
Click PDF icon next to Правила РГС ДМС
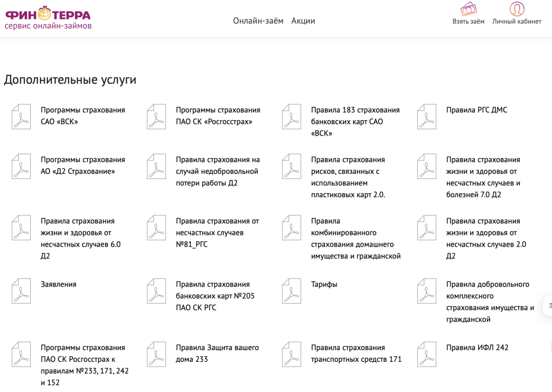coord(426,116)
